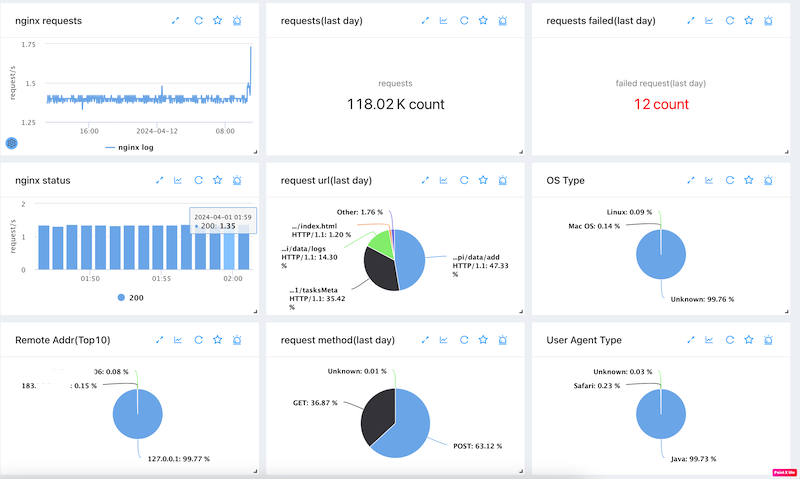Refresh the nginx requests panel

click(x=198, y=20)
